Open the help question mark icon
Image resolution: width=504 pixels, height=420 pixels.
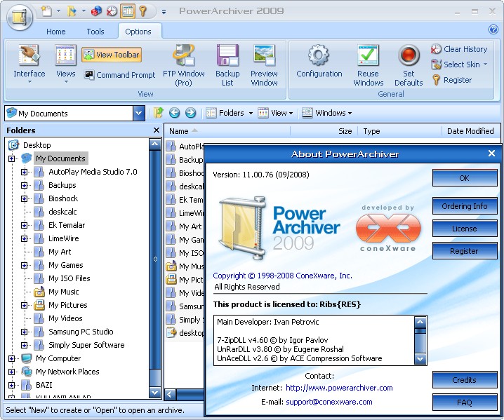coord(493,29)
